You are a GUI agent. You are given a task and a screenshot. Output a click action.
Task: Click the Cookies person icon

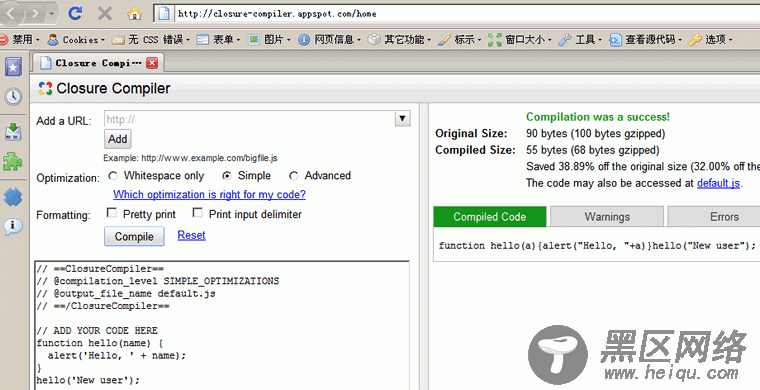(53, 40)
